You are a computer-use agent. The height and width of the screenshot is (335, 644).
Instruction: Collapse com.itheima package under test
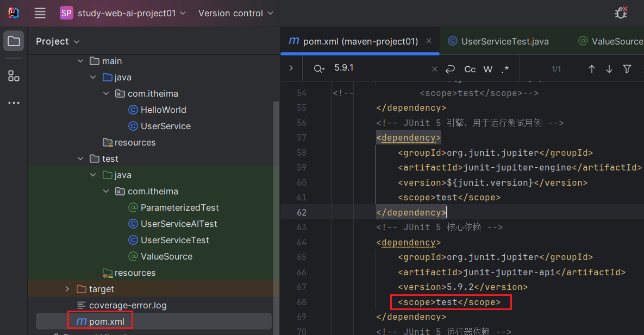(x=106, y=191)
